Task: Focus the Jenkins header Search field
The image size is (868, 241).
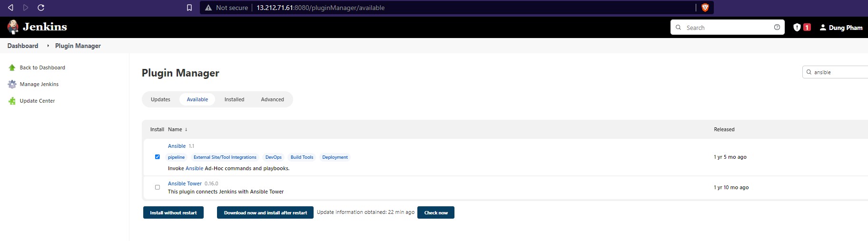Action: (x=727, y=27)
